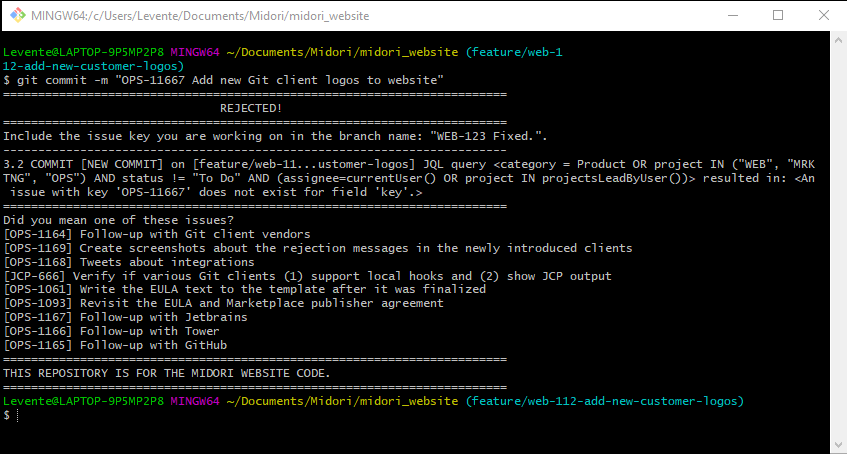Maximize the MINGW64 terminal window

[x=777, y=15]
